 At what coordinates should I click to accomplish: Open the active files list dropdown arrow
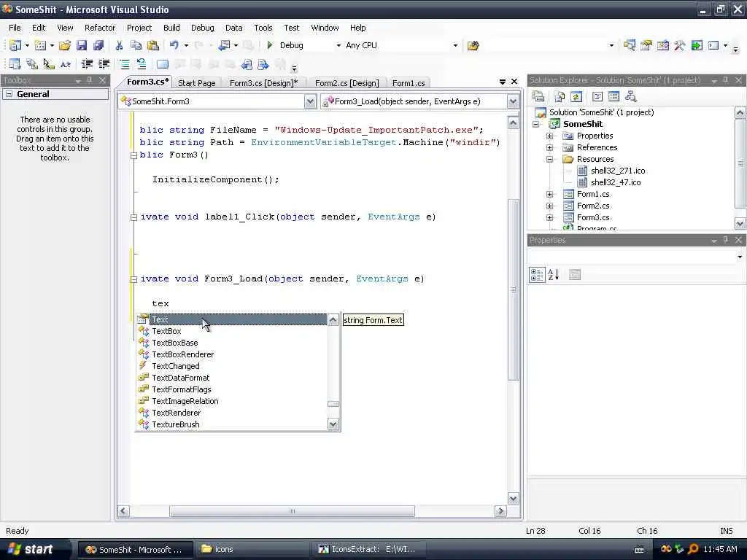pyautogui.click(x=502, y=82)
